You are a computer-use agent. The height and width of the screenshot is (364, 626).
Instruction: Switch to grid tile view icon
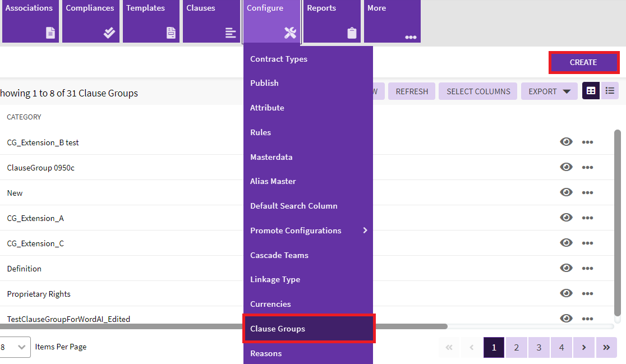click(591, 91)
